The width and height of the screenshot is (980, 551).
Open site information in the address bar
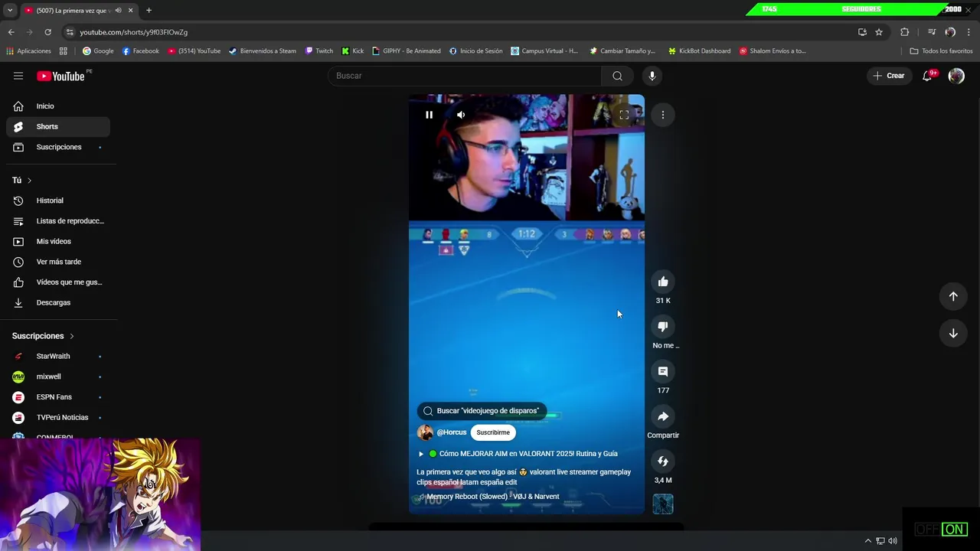click(x=70, y=32)
